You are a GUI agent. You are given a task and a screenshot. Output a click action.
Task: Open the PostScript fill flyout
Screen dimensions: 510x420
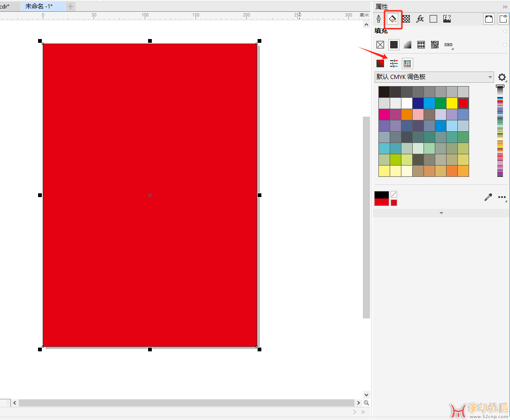click(449, 45)
